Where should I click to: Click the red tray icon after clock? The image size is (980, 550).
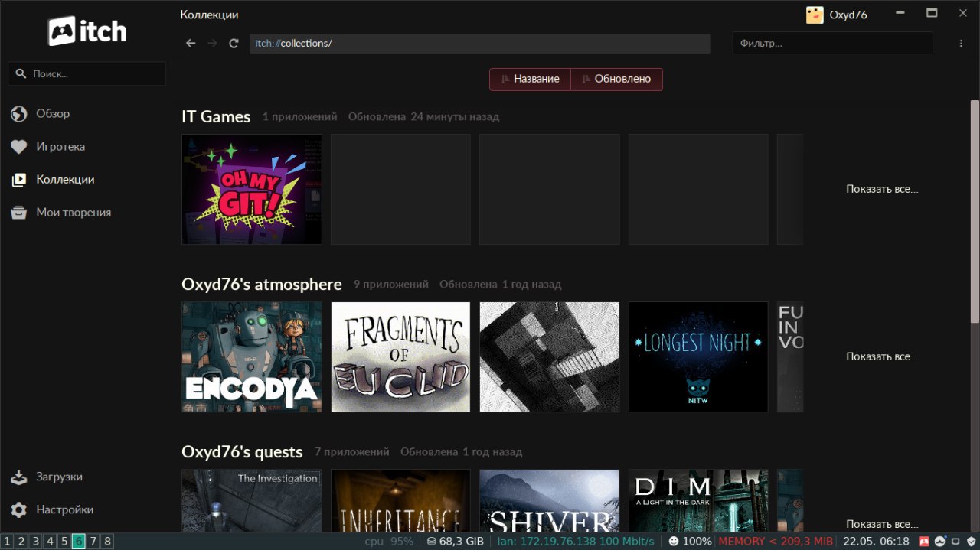tap(924, 542)
